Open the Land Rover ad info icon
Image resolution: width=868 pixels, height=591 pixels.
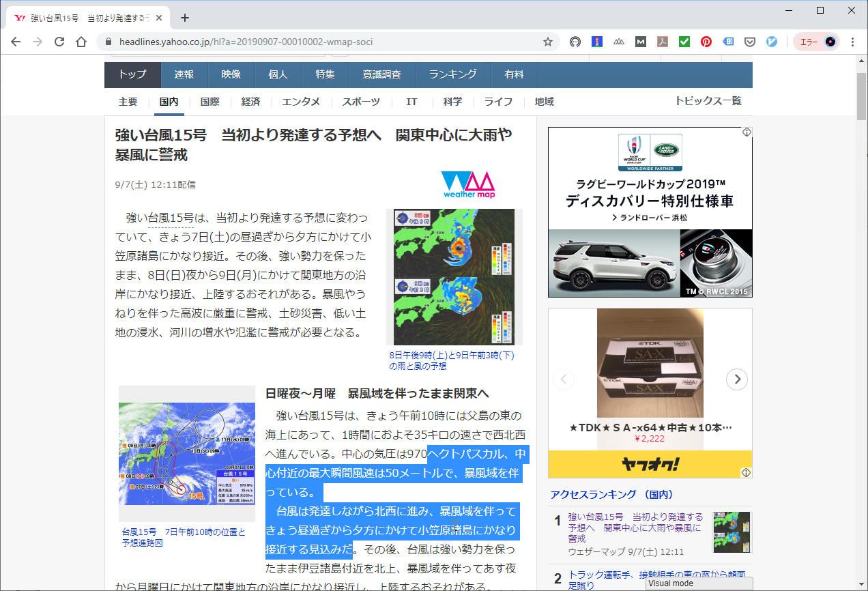click(x=747, y=132)
